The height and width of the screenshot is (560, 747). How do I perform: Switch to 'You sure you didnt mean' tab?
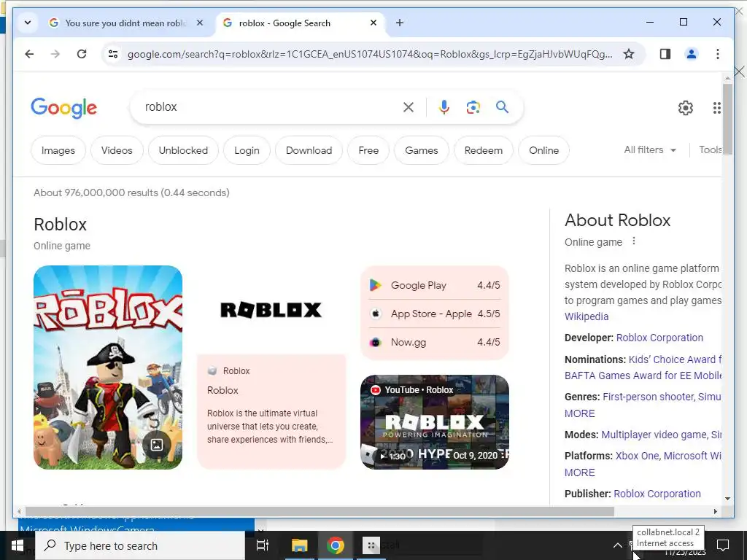[126, 23]
